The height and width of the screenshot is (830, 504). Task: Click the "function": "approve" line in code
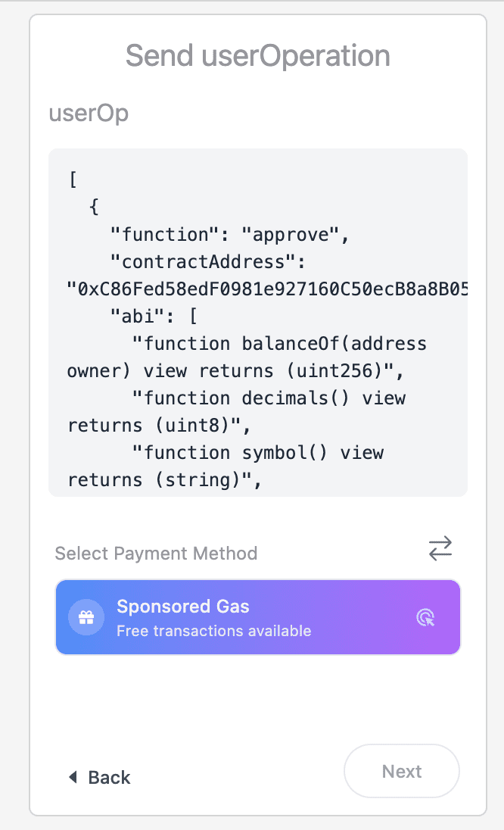tap(229, 235)
